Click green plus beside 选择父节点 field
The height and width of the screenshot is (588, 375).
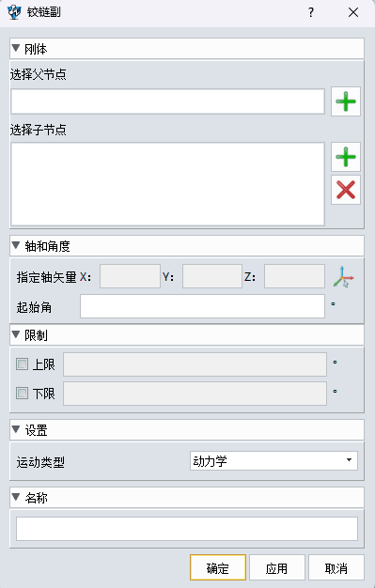point(346,101)
